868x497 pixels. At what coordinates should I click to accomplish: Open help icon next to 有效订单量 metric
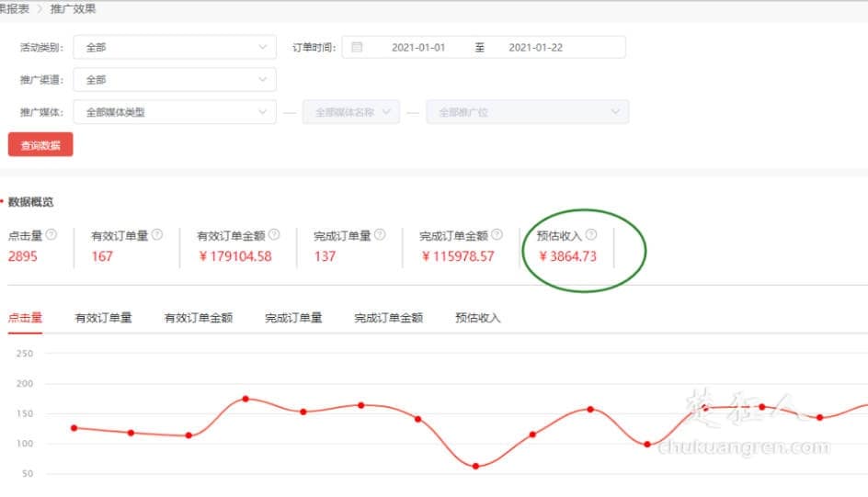point(157,234)
